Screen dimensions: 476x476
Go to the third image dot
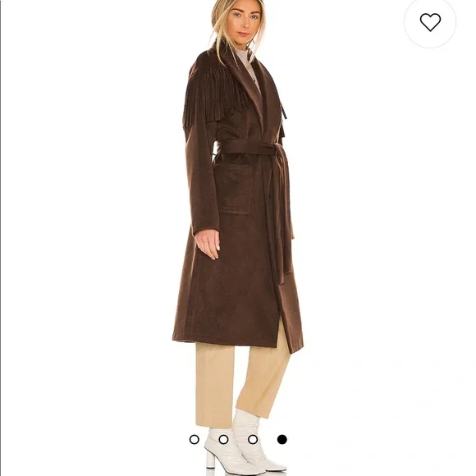coord(253,439)
